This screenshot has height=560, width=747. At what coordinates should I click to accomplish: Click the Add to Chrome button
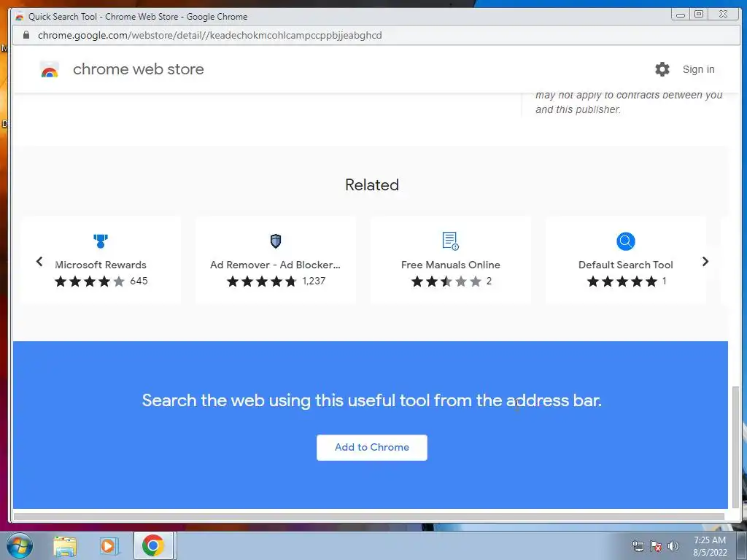click(371, 447)
